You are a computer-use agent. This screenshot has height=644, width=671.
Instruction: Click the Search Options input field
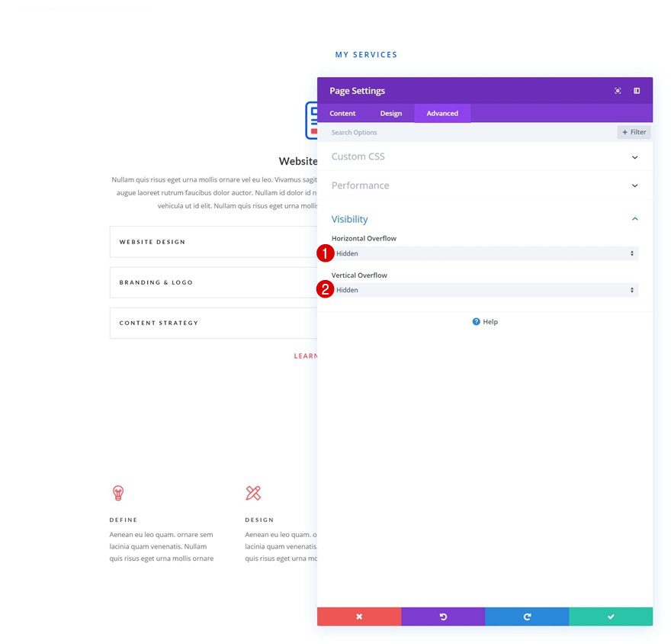pyautogui.click(x=419, y=131)
